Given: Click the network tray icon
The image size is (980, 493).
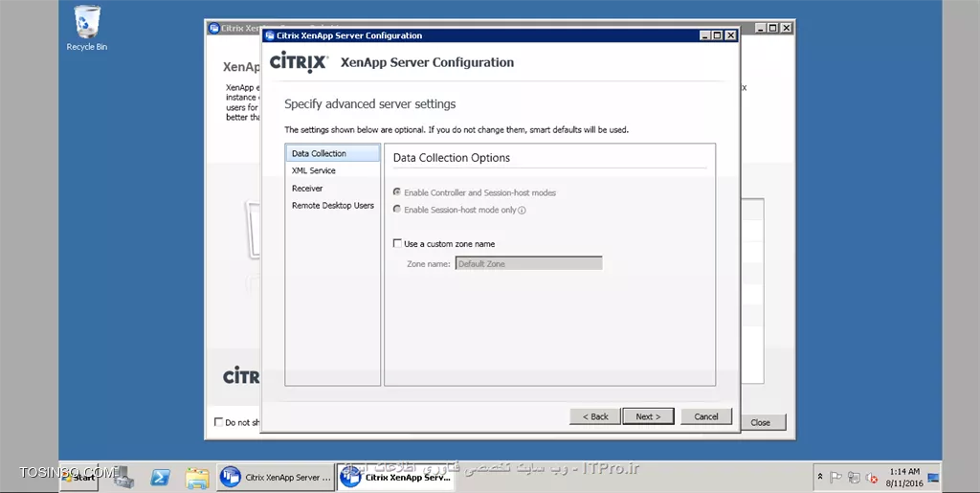Looking at the screenshot, I should [x=854, y=478].
